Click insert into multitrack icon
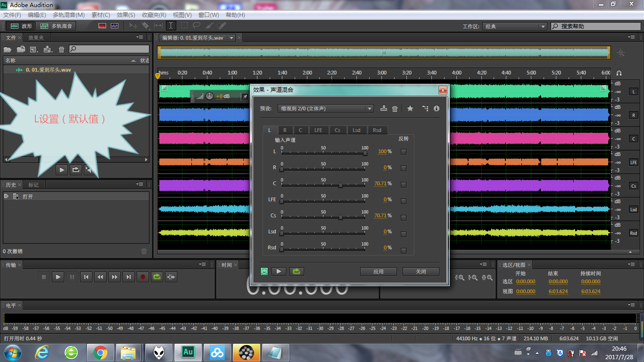This screenshot has height=362, width=644. tap(48, 49)
